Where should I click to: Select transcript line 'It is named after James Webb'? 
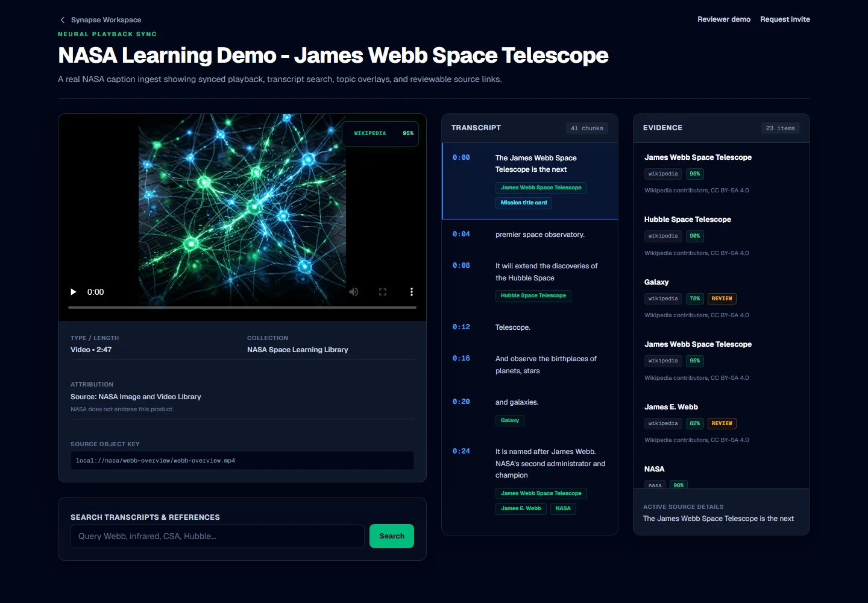click(550, 463)
